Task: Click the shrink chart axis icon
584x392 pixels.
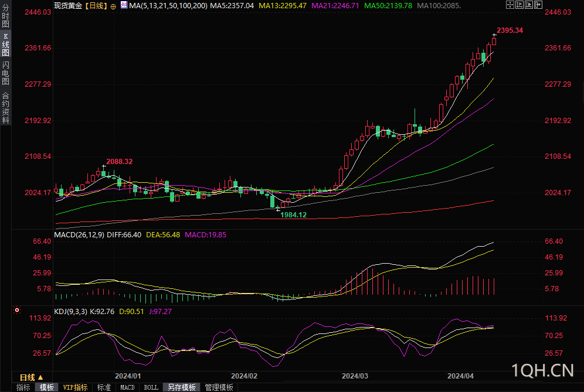Action: (x=520, y=5)
